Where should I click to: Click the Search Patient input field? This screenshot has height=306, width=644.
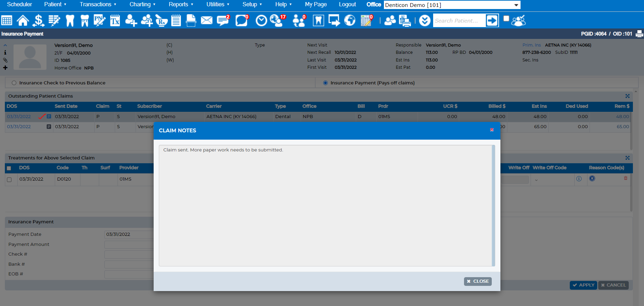point(459,20)
